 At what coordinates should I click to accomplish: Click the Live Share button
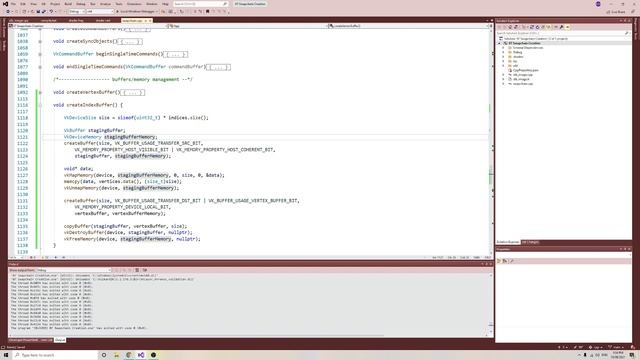click(x=616, y=12)
